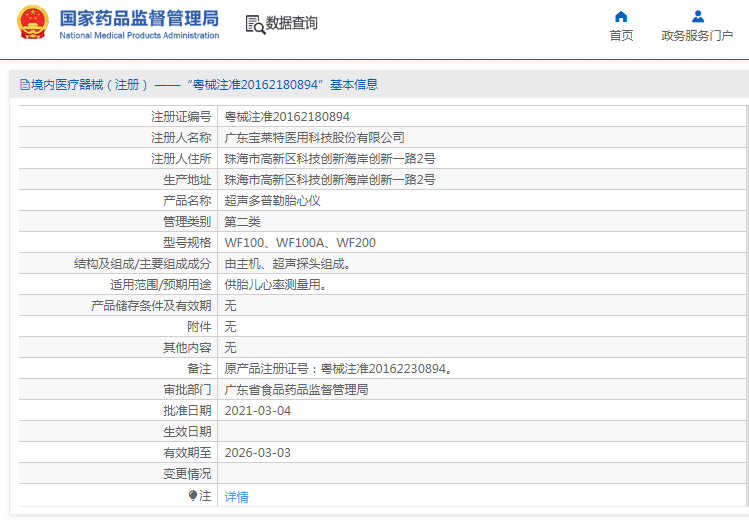Click 结构及组成/主要组成成分 label
The image size is (749, 524).
click(142, 264)
